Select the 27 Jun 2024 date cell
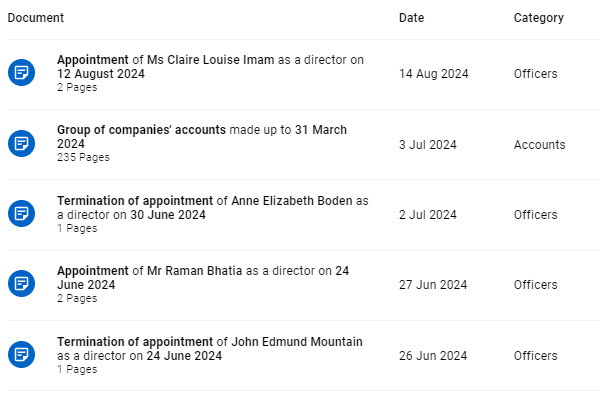This screenshot has height=400, width=600. pos(433,285)
